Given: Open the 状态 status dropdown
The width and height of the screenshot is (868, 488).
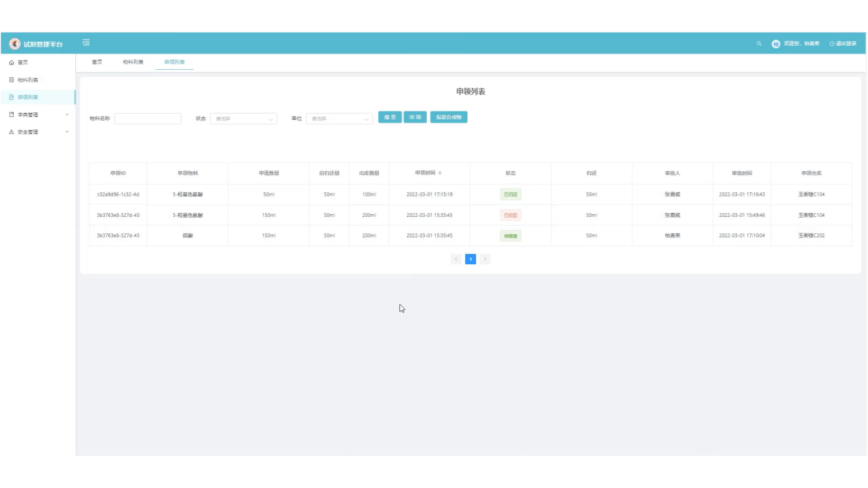Looking at the screenshot, I should (x=243, y=118).
